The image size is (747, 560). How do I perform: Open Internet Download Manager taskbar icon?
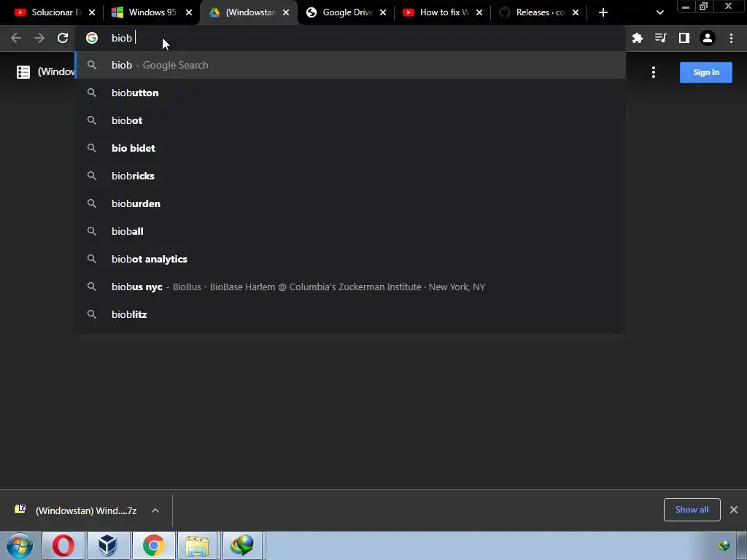point(242,545)
